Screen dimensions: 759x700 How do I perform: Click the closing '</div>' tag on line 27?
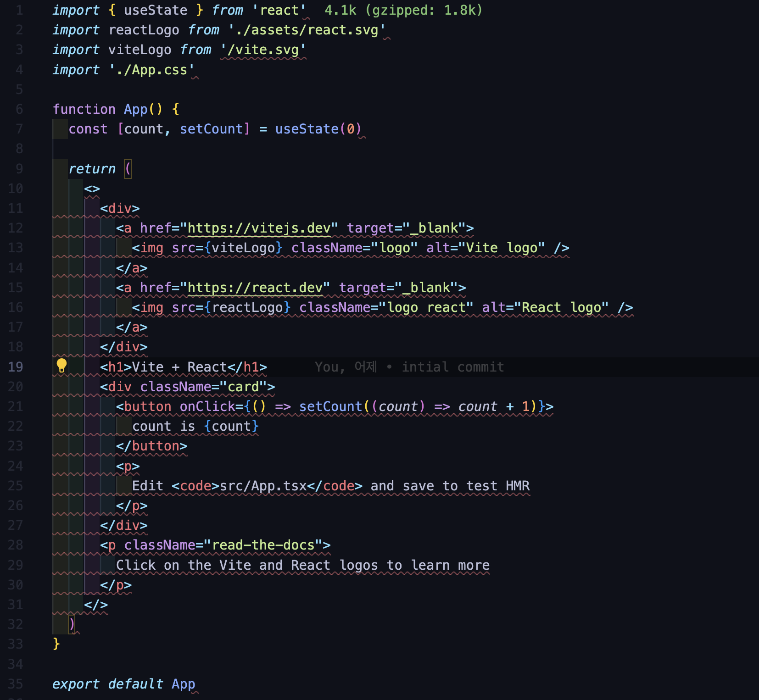click(x=124, y=525)
